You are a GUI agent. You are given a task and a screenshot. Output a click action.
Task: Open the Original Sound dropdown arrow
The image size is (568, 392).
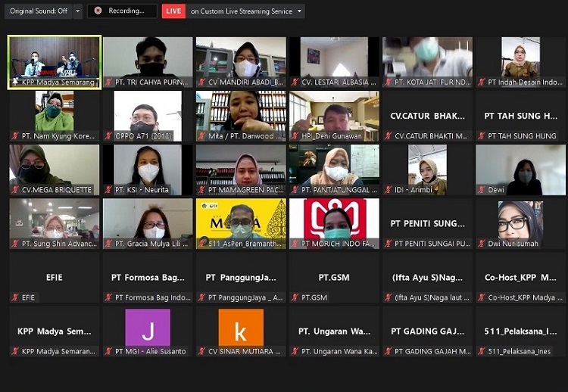(78, 11)
